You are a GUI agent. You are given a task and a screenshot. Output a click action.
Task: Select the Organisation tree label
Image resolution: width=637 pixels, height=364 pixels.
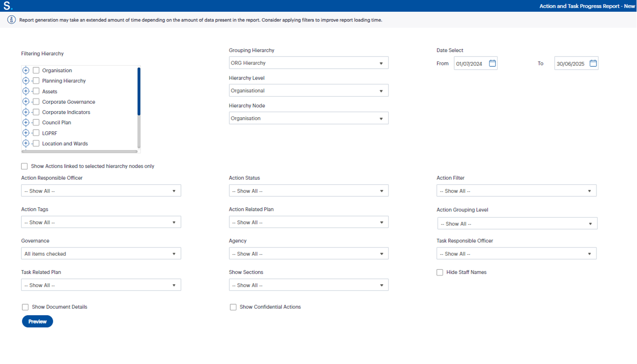click(57, 70)
